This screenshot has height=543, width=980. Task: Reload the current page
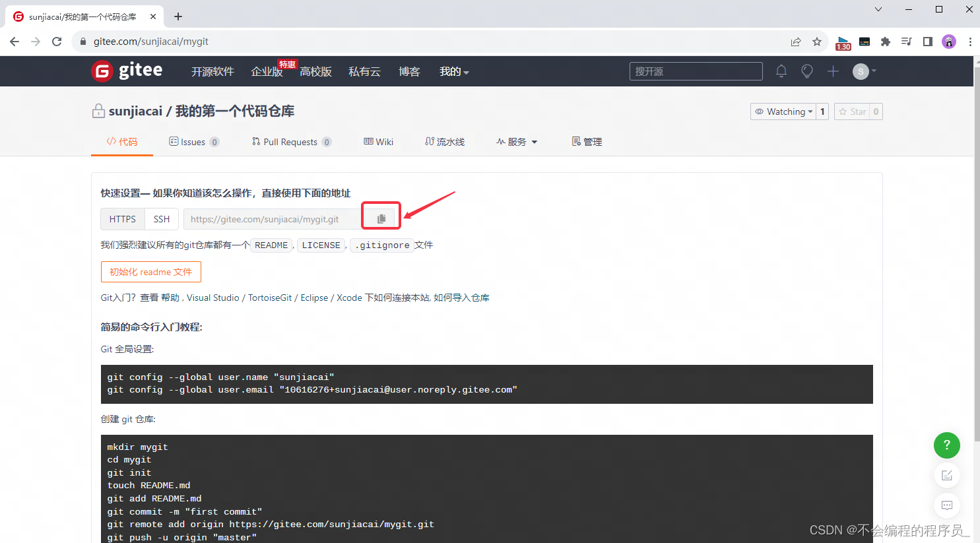(57, 42)
